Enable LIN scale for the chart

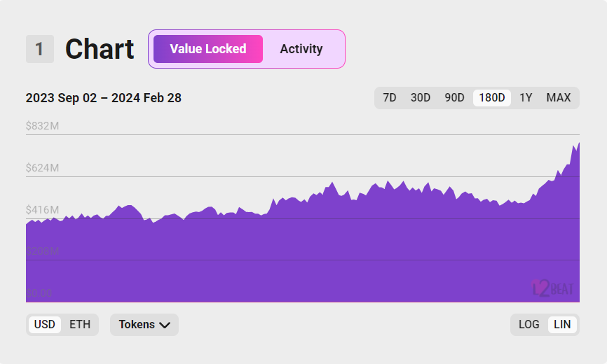tap(562, 325)
